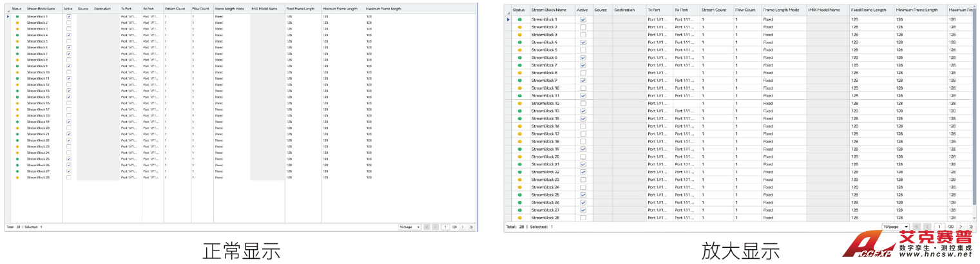Click last page double-arrow in right enlarged pager
The image size is (980, 264).
tap(971, 227)
